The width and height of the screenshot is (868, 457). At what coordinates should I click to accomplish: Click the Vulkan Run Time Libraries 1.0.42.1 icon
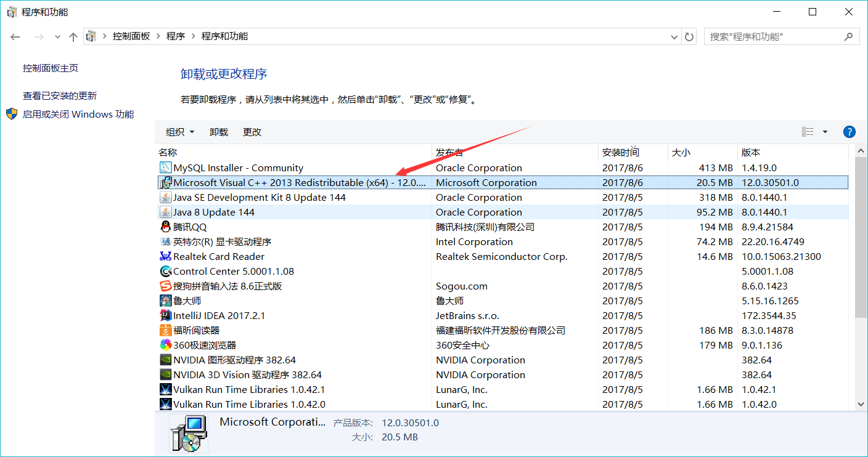click(x=165, y=389)
